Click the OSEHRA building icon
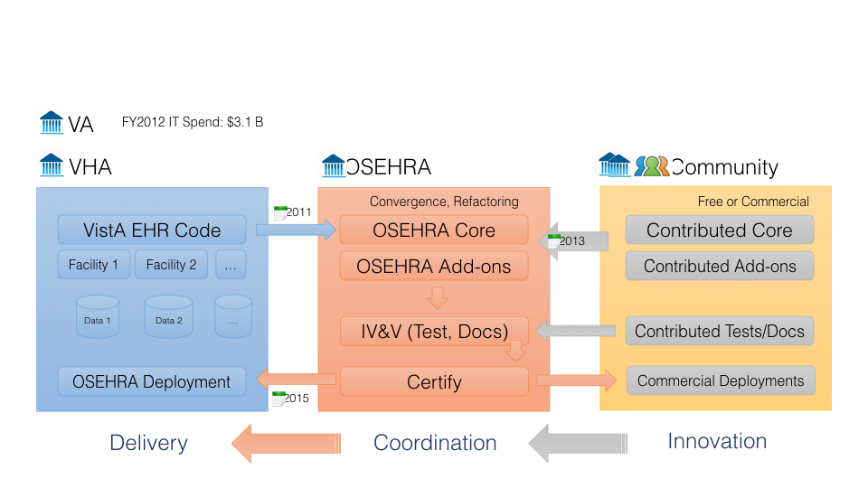 334,165
